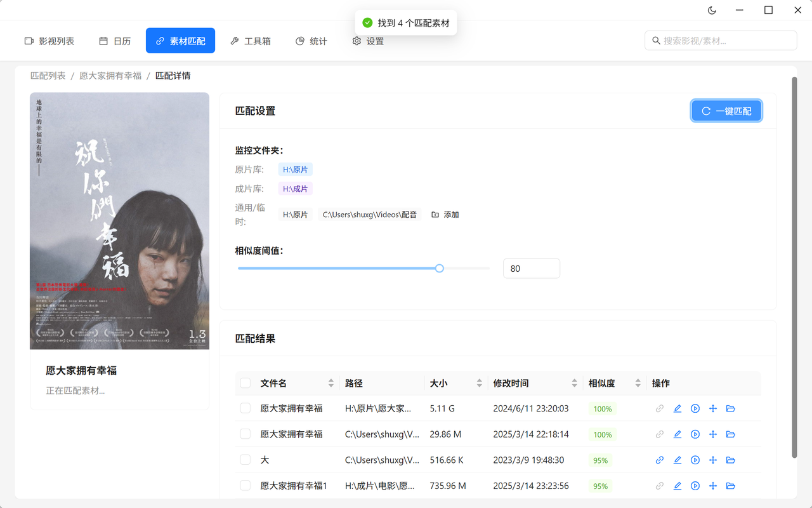Screen dimensions: 812x508
Task: Click the size value 516.66 K
Action: (x=447, y=460)
